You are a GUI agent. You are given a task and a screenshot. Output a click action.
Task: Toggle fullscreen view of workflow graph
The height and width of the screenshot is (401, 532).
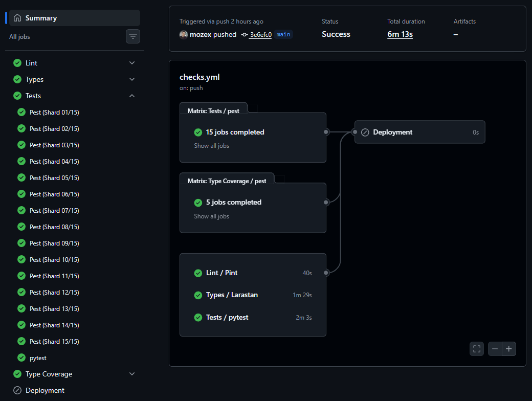pos(477,349)
